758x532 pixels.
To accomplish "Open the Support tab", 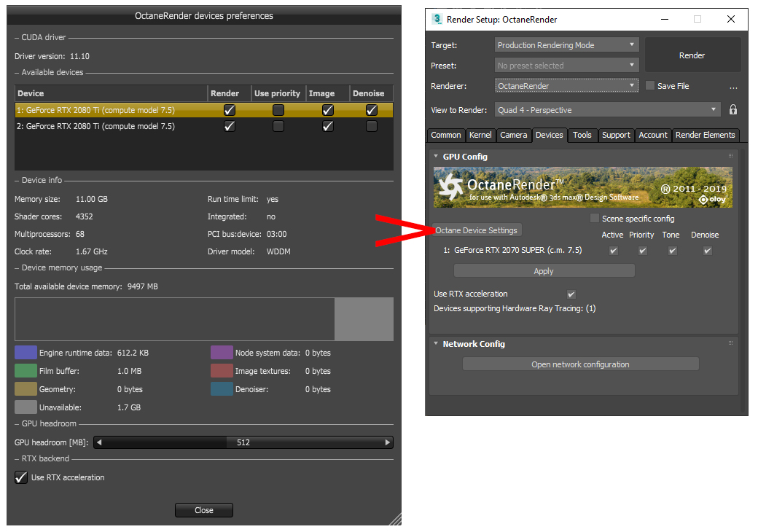I will click(x=616, y=136).
